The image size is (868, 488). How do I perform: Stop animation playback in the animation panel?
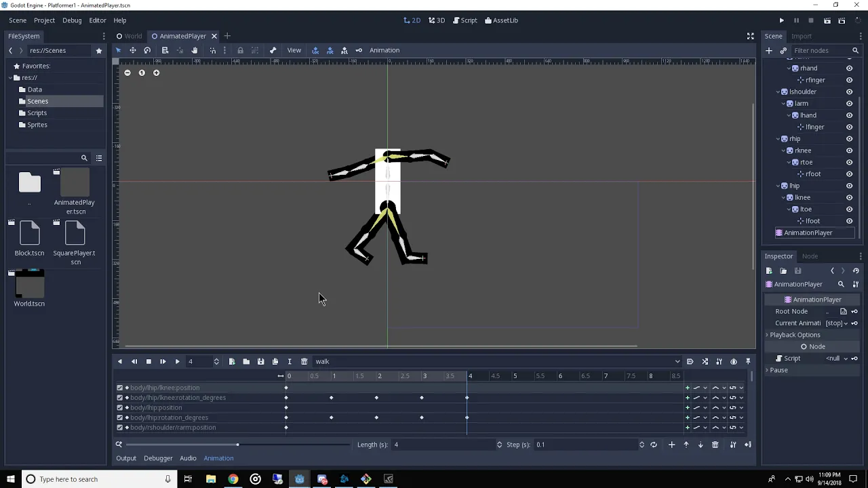point(149,361)
